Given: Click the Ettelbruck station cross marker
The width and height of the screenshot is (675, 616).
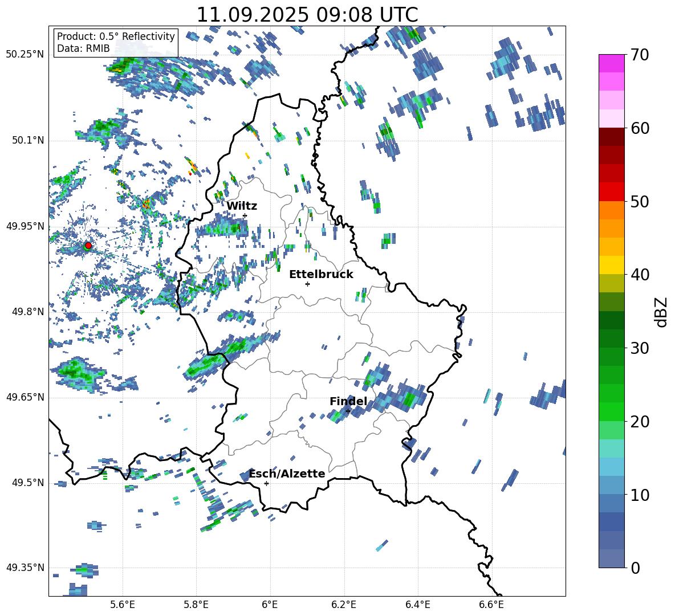Looking at the screenshot, I should 307,284.
